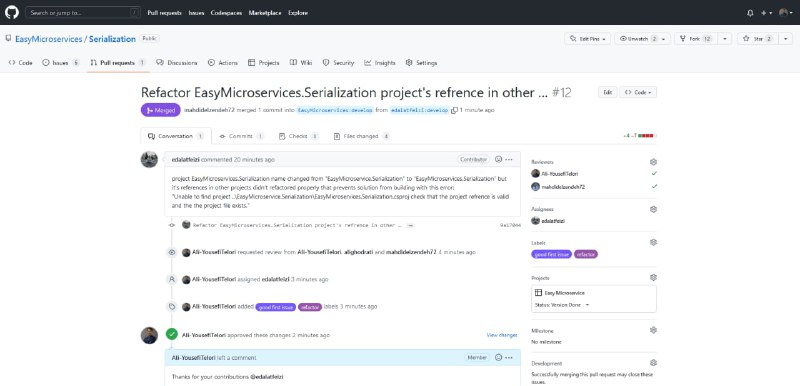Click the @edalatfeizi mention in comment

pos(266,377)
